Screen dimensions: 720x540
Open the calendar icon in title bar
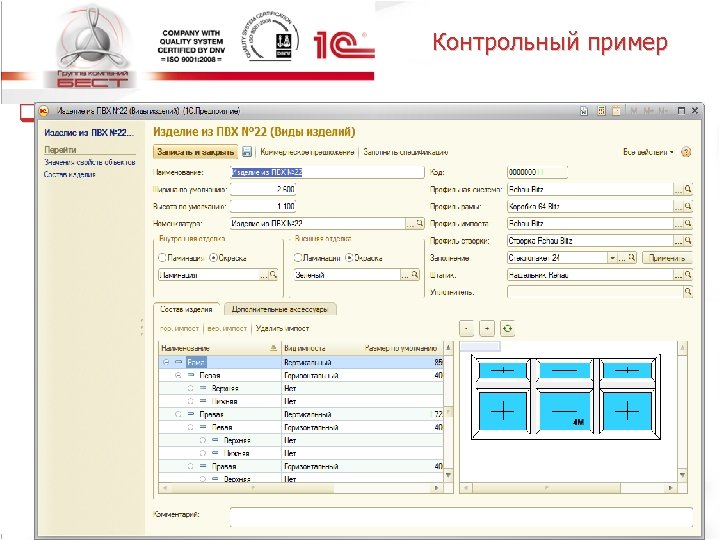pyautogui.click(x=616, y=111)
